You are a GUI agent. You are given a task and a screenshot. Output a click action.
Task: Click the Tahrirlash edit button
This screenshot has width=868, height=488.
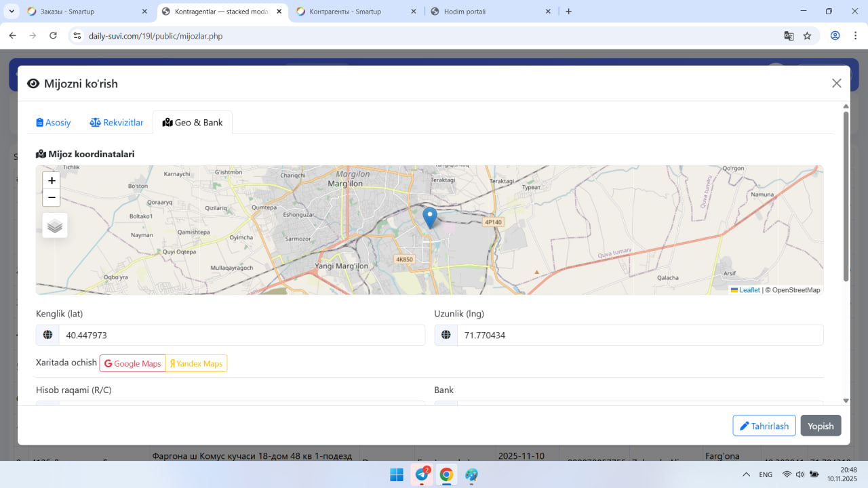pyautogui.click(x=764, y=426)
